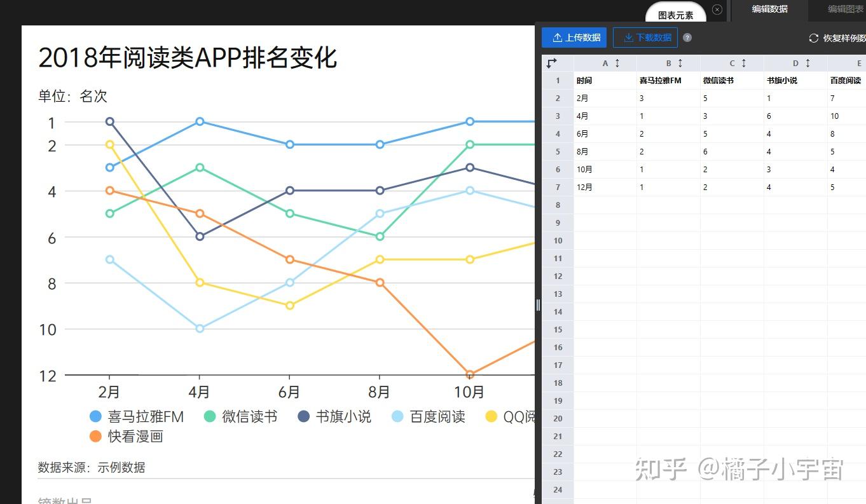Click the 上传数据 upload button
866x504 pixels.
pos(574,37)
